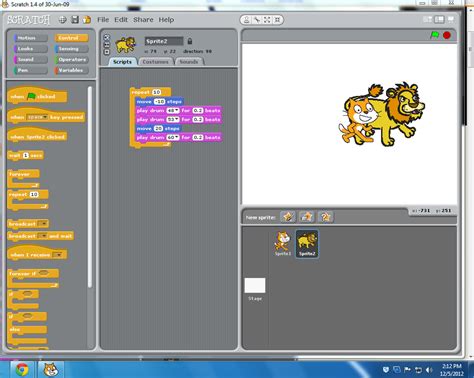Click the globe language icon

[x=62, y=20]
